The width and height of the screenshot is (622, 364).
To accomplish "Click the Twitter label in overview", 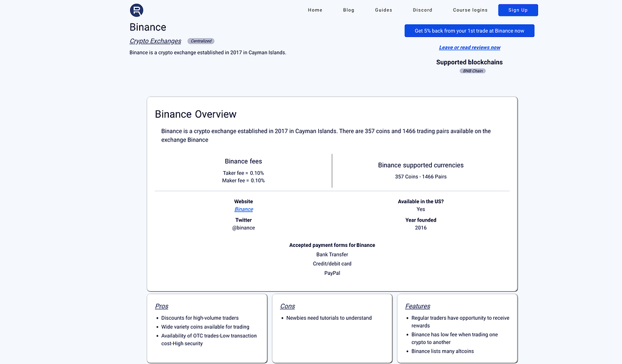I will [243, 220].
